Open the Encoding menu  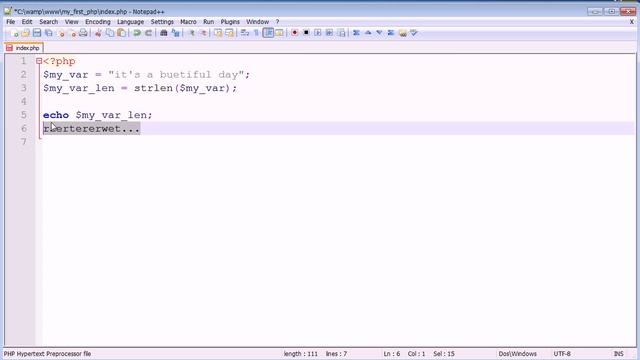click(98, 22)
